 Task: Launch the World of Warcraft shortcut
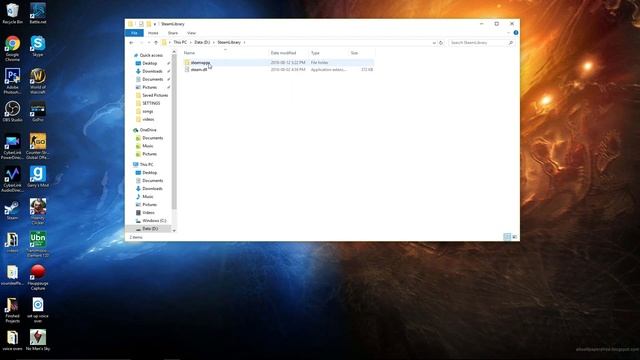coord(38,81)
